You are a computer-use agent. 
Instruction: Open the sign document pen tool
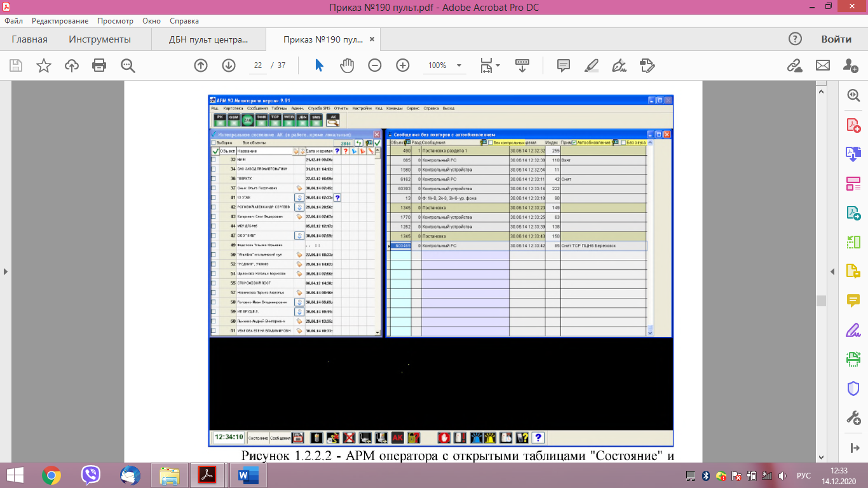[x=619, y=65]
